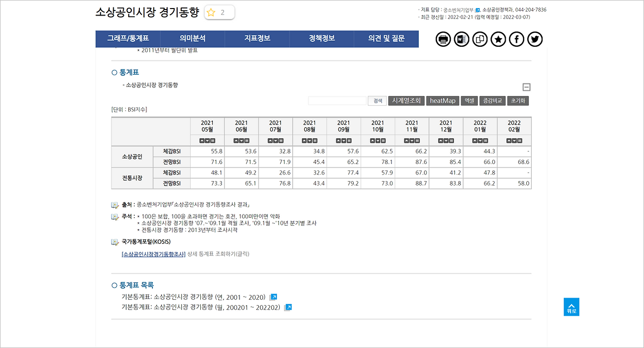The image size is (644, 348).
Task: Open the 정책정보 tab
Action: (322, 39)
